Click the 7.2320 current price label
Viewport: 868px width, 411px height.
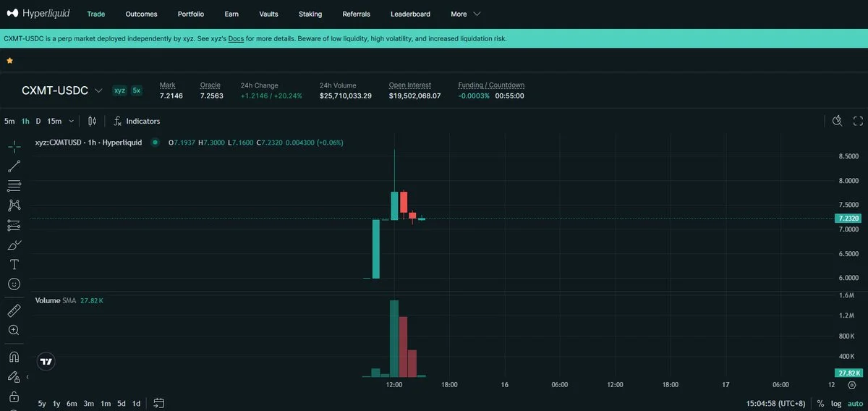tap(848, 218)
